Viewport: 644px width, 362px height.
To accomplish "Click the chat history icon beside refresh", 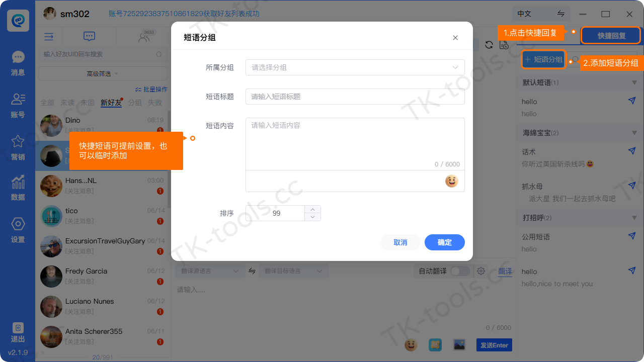I will 504,45.
